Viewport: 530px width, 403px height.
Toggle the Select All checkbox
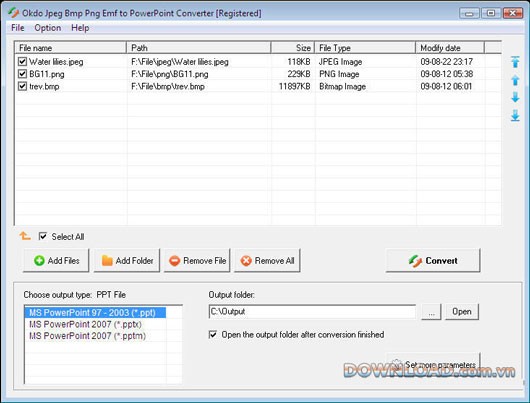(43, 236)
